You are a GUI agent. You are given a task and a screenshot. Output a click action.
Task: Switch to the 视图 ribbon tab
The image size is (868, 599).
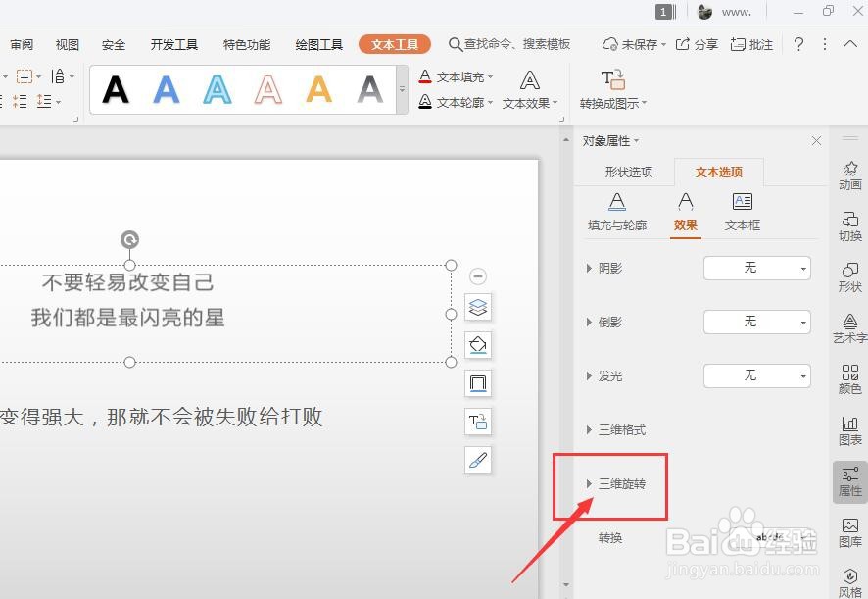click(x=67, y=44)
